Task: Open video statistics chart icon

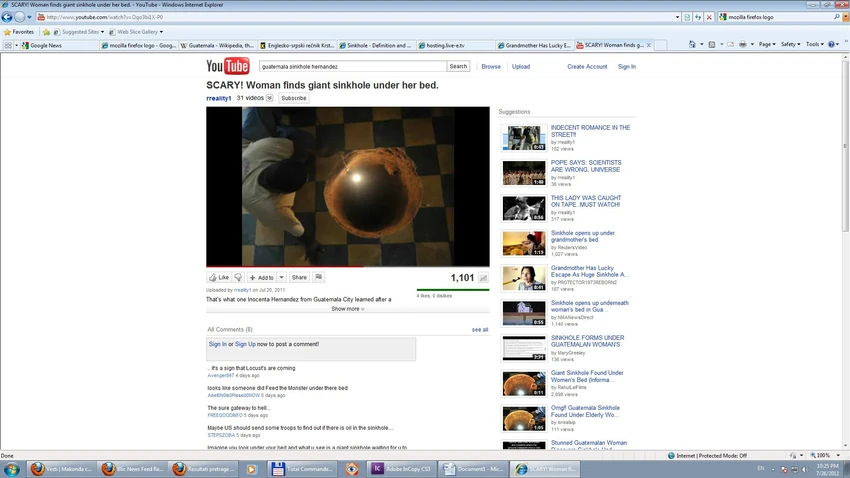Action: tap(483, 278)
